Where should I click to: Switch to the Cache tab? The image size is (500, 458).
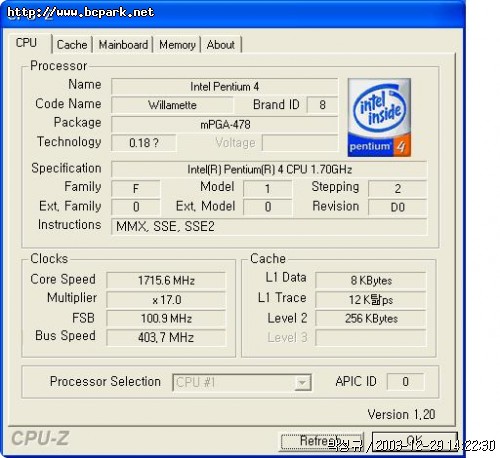tap(72, 45)
